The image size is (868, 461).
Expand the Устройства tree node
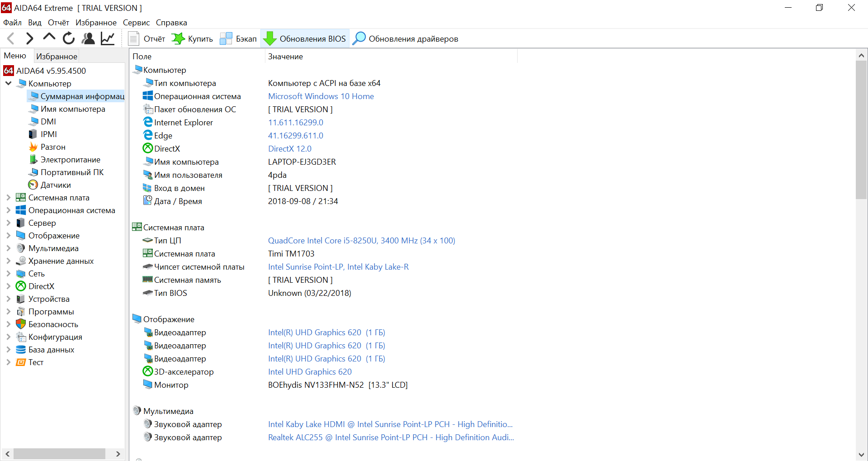coord(9,299)
